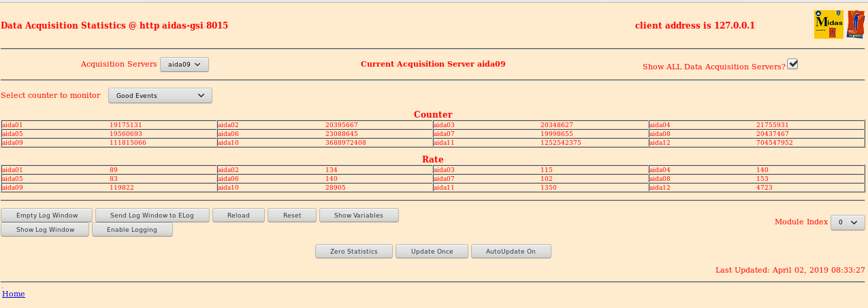Click aida03 rate value 115
868x308 pixels.
coord(547,170)
